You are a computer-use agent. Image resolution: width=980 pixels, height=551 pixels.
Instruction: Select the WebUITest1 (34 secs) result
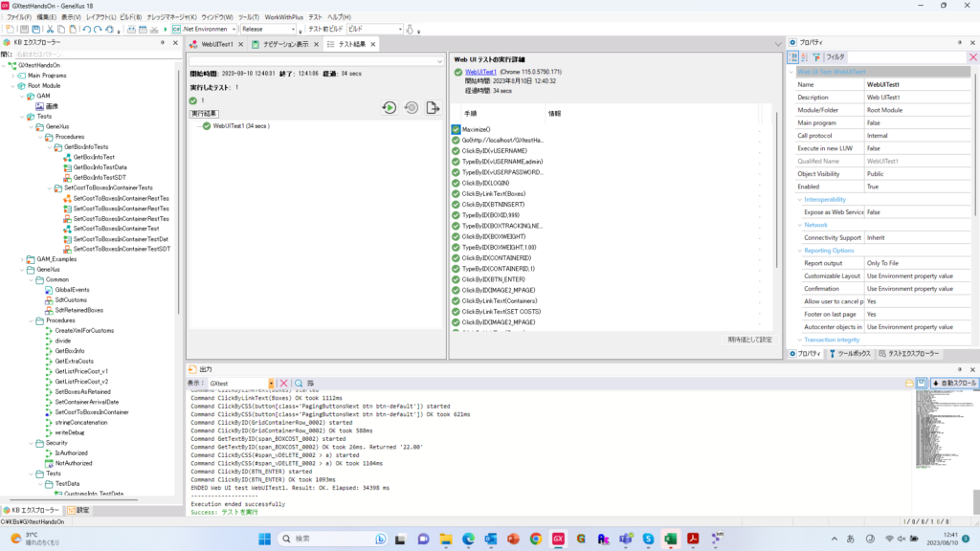pos(241,126)
